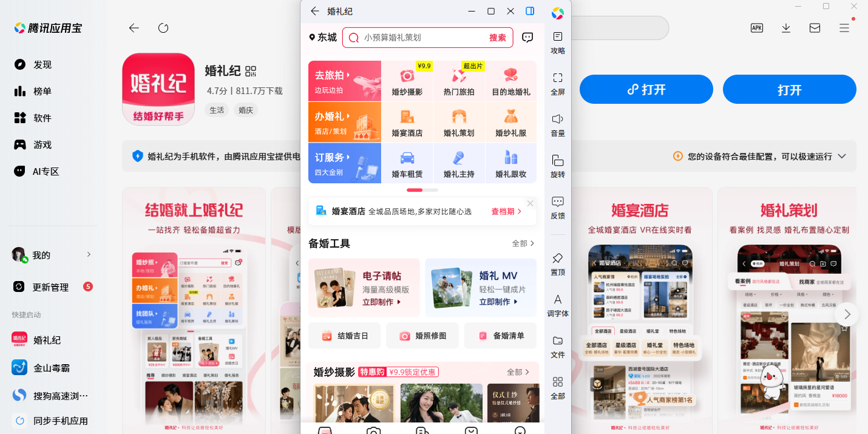Image resolution: width=868 pixels, height=434 pixels.
Task: Go back inside 婚礼纪 window
Action: point(314,11)
